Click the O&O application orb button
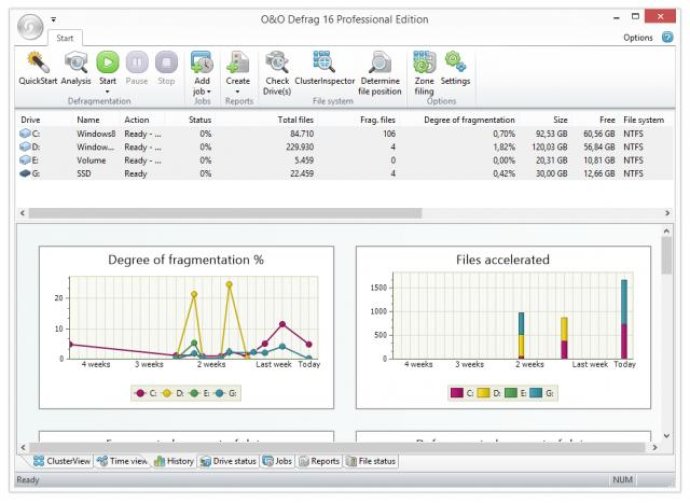Viewport: 690px width, 503px height. (30, 26)
